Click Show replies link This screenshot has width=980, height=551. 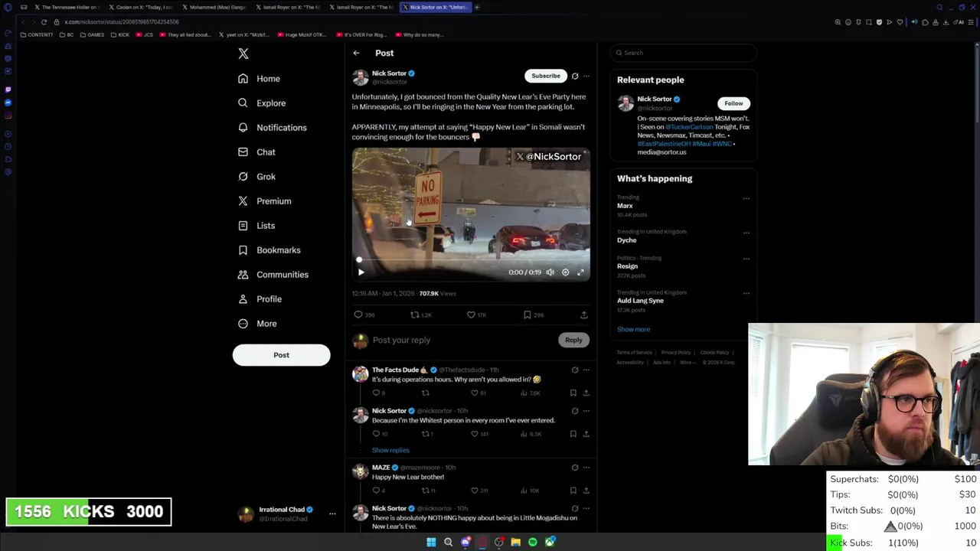coord(390,450)
